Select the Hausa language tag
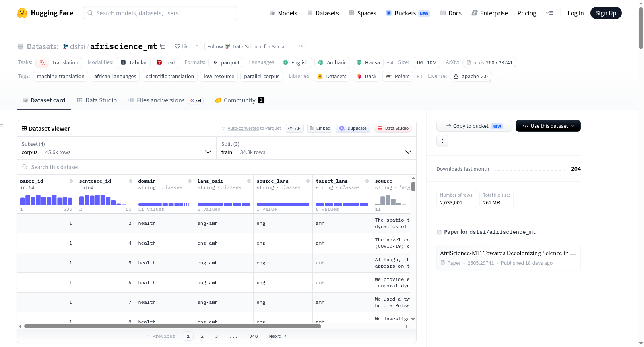Image resolution: width=644 pixels, height=347 pixels. tap(368, 62)
